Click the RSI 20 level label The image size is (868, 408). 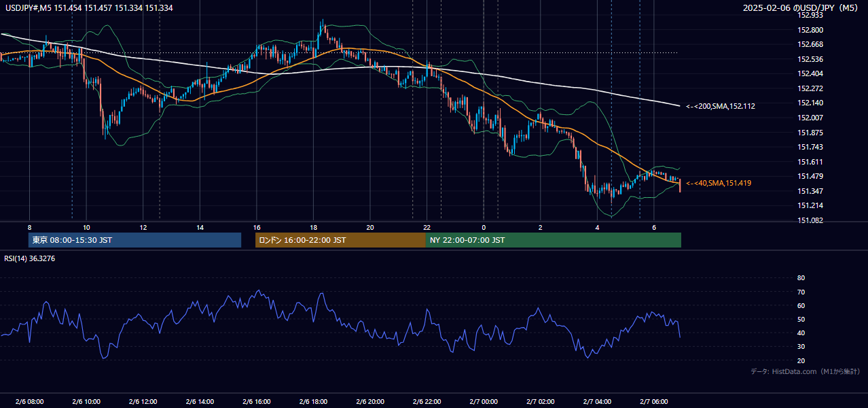(x=801, y=360)
